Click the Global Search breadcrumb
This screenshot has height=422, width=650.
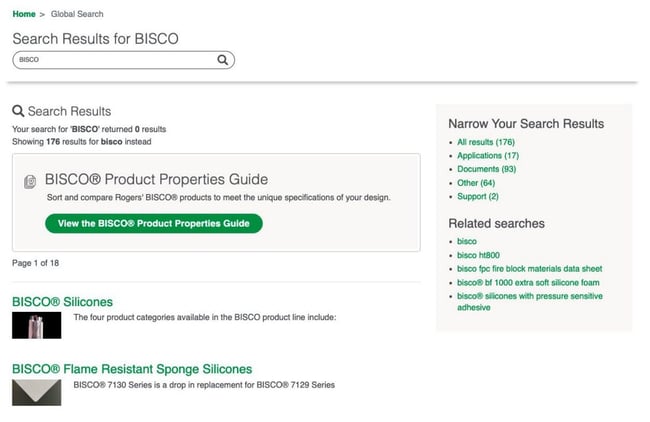[x=77, y=14]
